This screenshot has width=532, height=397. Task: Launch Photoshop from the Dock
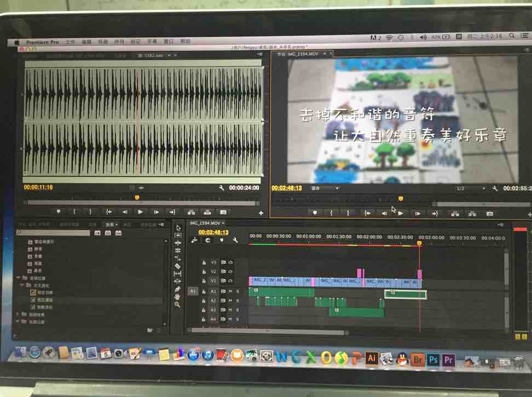pos(433,359)
